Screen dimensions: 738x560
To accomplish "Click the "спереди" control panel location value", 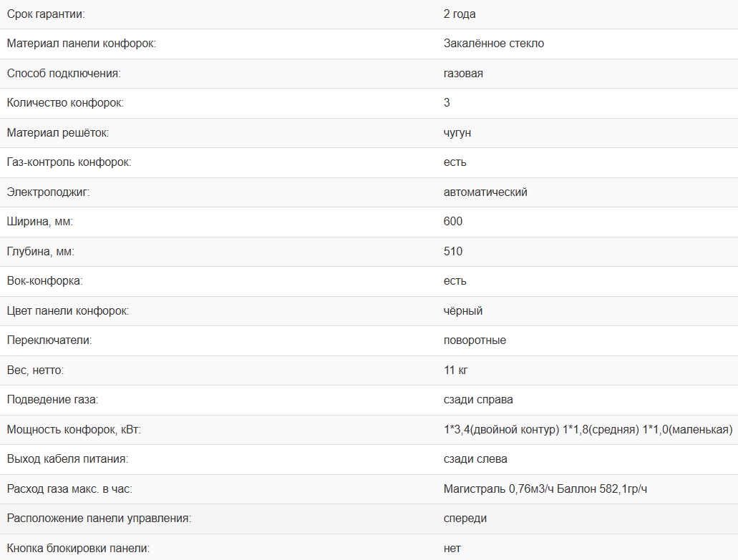I will (465, 519).
